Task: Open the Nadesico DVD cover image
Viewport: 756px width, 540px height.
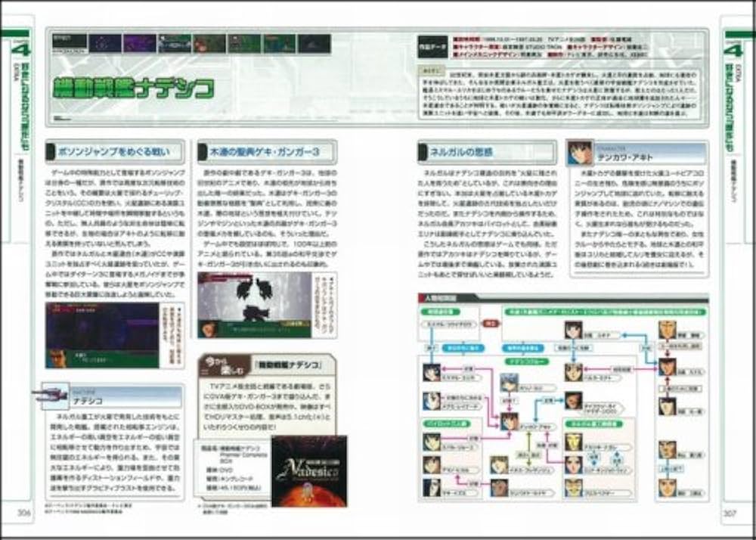Action: [309, 471]
